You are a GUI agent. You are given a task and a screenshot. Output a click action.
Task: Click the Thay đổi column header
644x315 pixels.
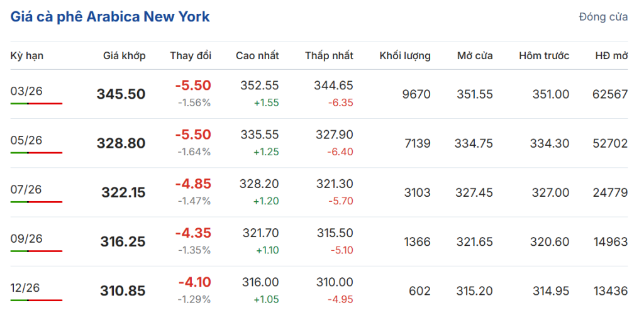(x=191, y=55)
